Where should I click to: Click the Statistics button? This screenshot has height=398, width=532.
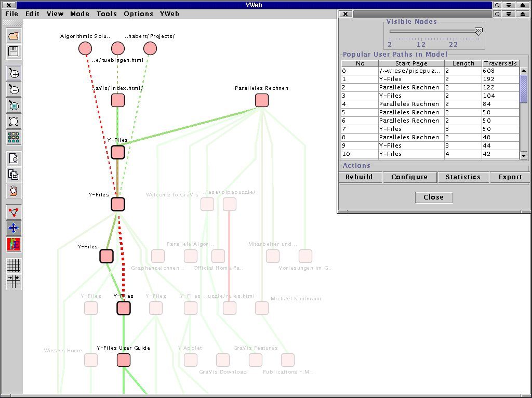463,177
